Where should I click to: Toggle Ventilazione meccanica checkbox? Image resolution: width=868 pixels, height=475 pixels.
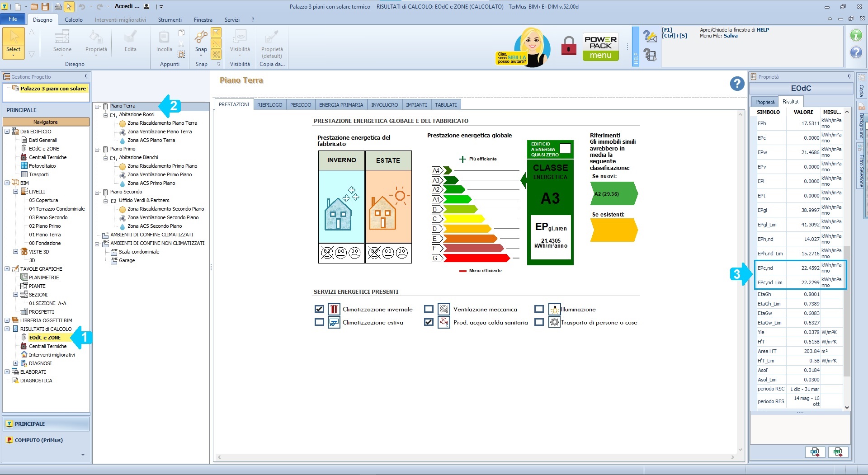click(429, 309)
